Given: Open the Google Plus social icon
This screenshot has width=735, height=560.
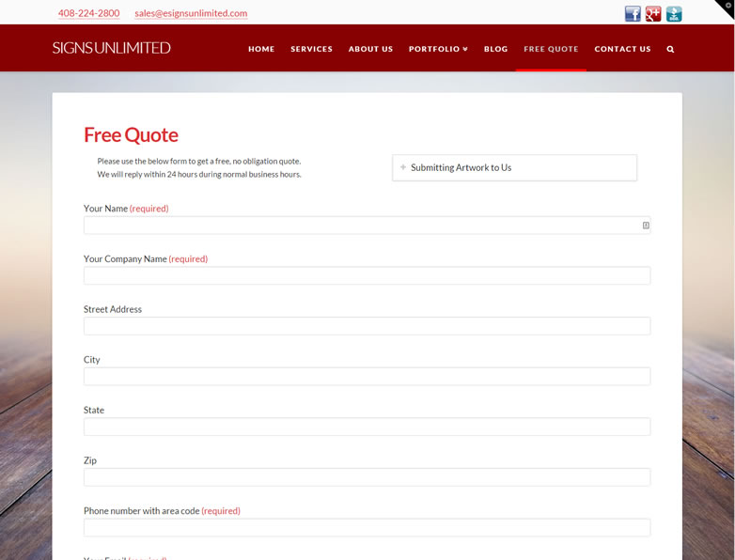Looking at the screenshot, I should click(653, 13).
